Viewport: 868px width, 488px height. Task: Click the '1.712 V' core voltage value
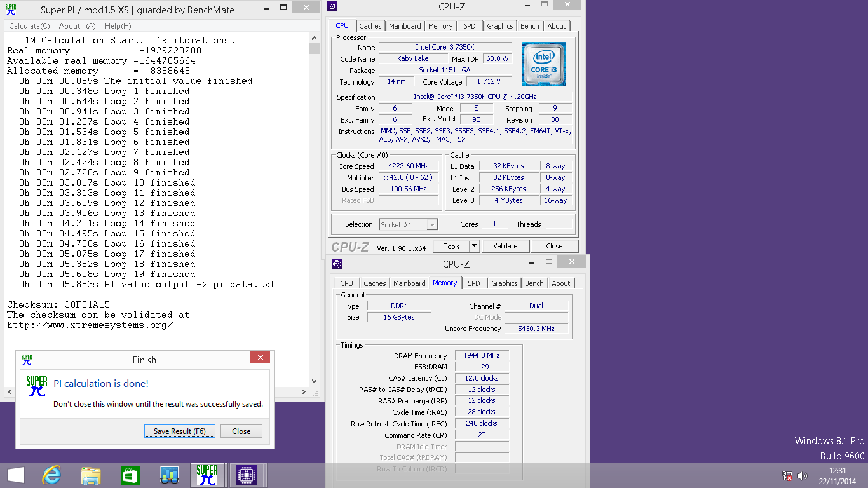(x=489, y=82)
